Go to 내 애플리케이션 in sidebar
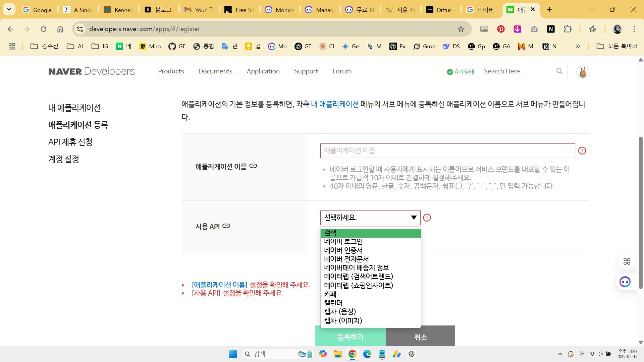Screen dimensions: 644x362 coord(74,108)
